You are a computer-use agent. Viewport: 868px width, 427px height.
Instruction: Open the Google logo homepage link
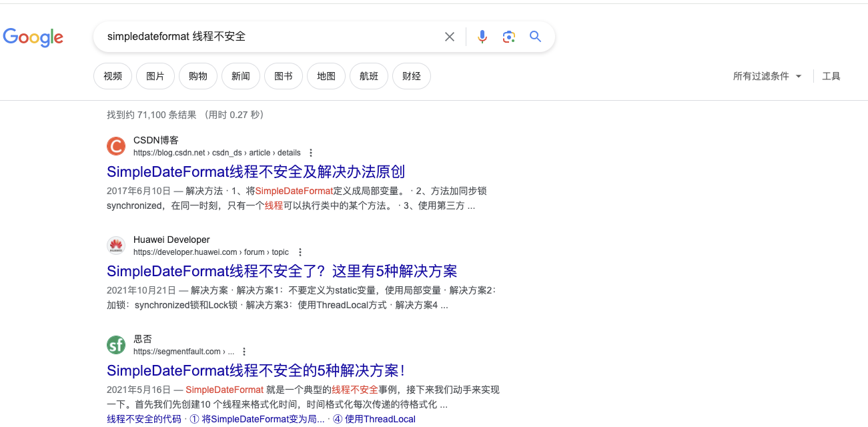pos(33,37)
